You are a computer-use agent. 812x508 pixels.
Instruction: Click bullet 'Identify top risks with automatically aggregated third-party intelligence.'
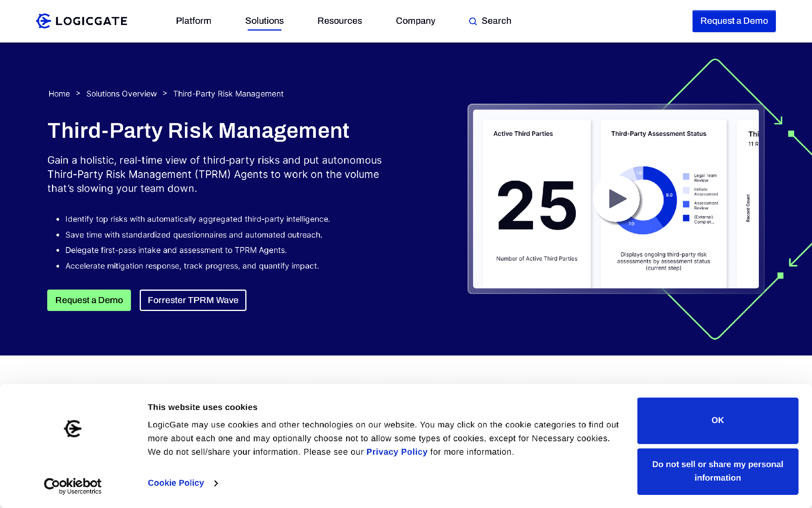pyautogui.click(x=198, y=219)
